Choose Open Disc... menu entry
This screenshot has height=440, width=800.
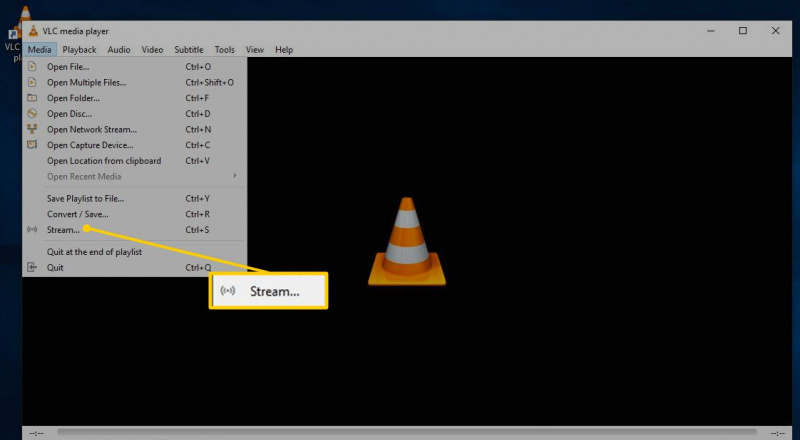(135, 113)
